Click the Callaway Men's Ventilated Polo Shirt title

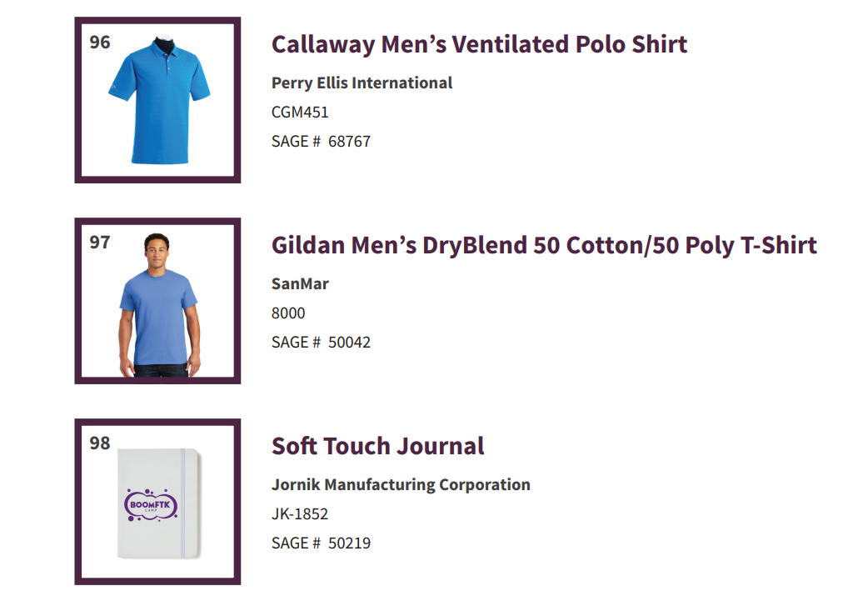pos(479,44)
